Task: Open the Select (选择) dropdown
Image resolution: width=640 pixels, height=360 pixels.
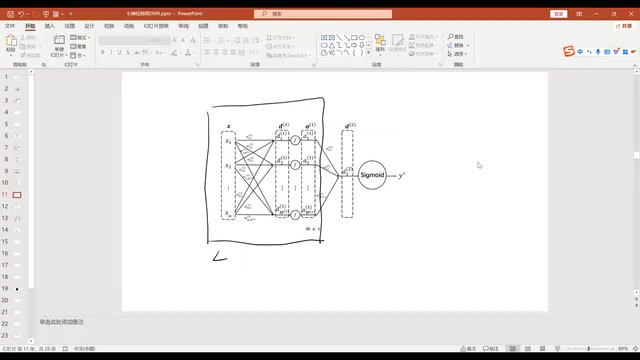Action: (x=457, y=54)
